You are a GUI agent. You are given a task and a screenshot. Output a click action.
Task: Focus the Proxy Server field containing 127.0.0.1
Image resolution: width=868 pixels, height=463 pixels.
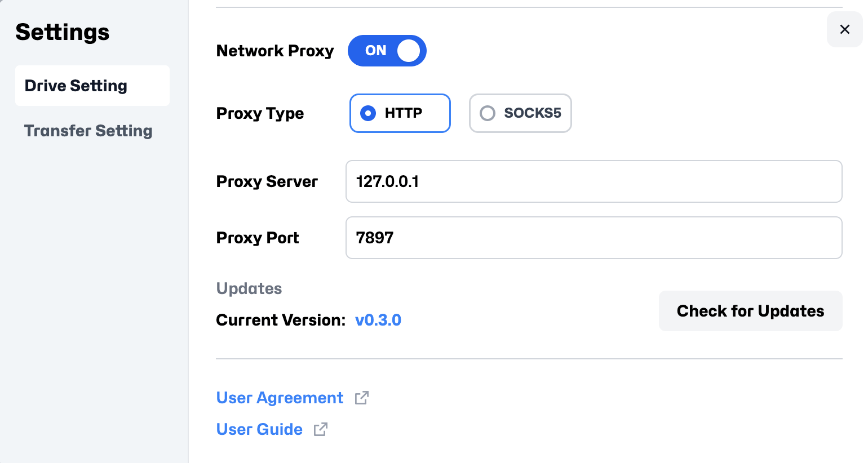(x=594, y=181)
